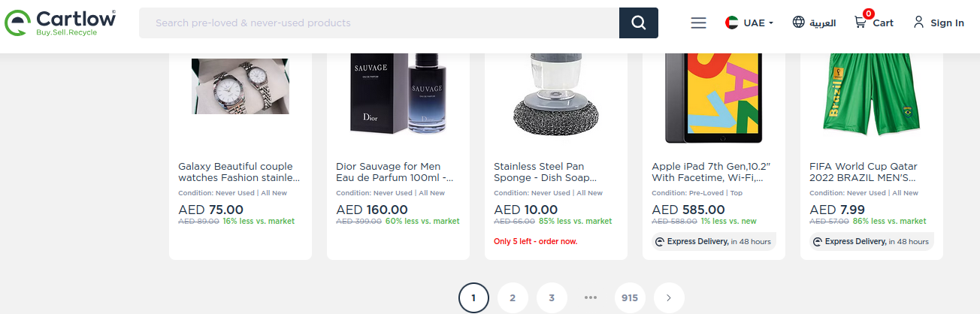Open Galaxy couple watches product title
Viewport: 980px width, 314px height.
239,172
